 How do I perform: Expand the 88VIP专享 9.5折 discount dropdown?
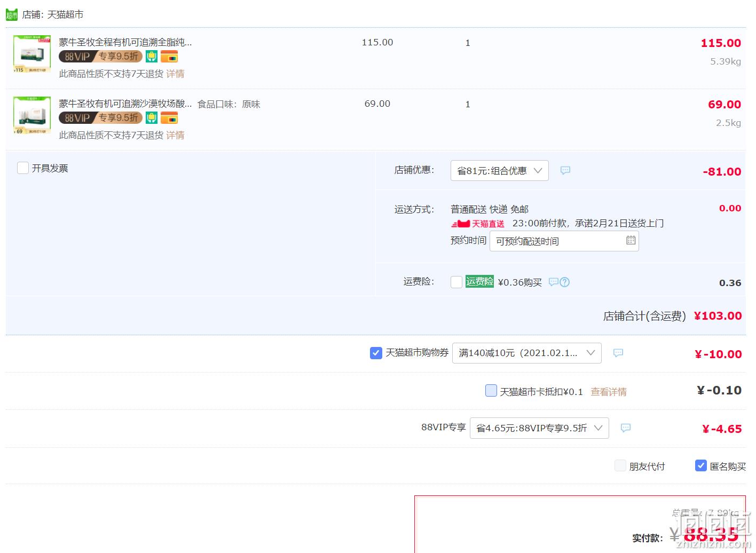tap(539, 428)
